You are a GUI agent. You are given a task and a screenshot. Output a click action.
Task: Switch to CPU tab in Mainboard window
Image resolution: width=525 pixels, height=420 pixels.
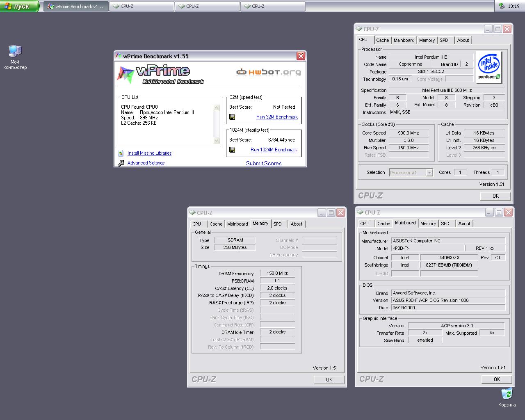tap(364, 224)
